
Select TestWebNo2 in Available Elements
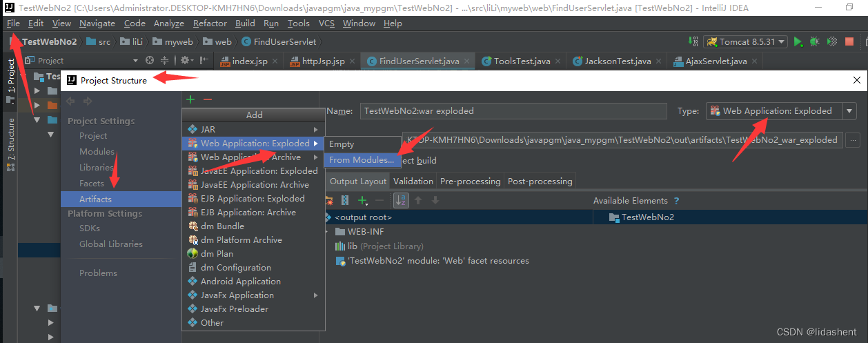(642, 217)
